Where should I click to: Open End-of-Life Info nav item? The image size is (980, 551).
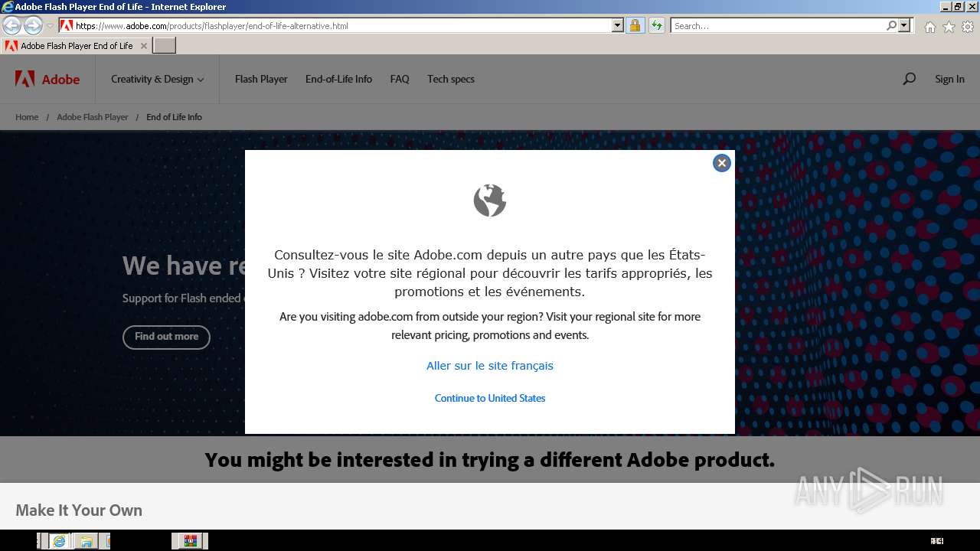(338, 79)
